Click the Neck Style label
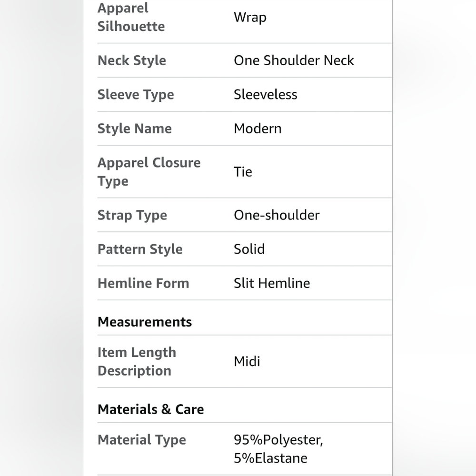 (132, 60)
